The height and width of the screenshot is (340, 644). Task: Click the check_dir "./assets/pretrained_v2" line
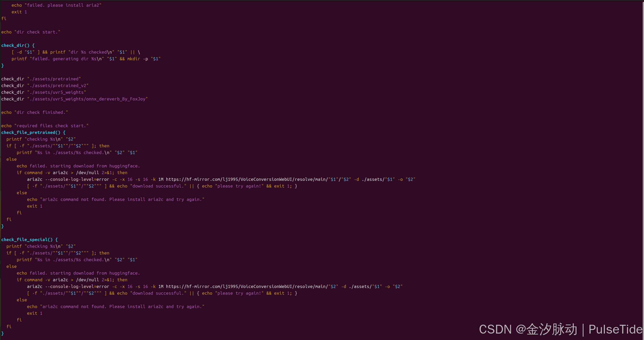coord(45,86)
